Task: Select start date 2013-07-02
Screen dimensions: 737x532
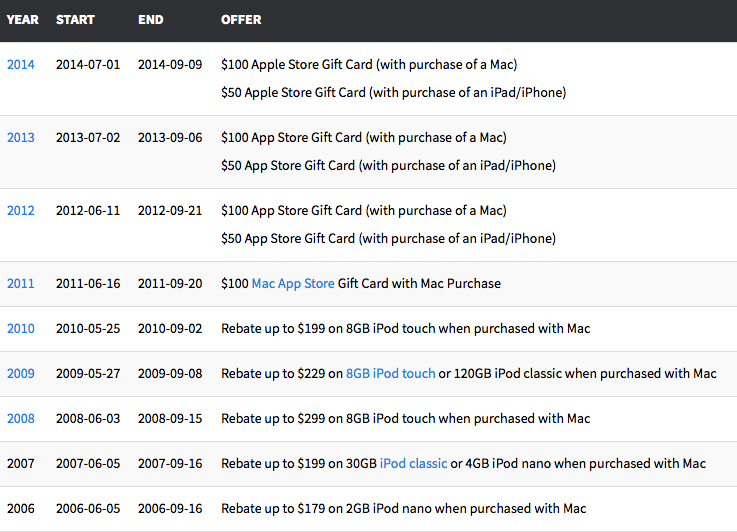Action: [x=88, y=137]
